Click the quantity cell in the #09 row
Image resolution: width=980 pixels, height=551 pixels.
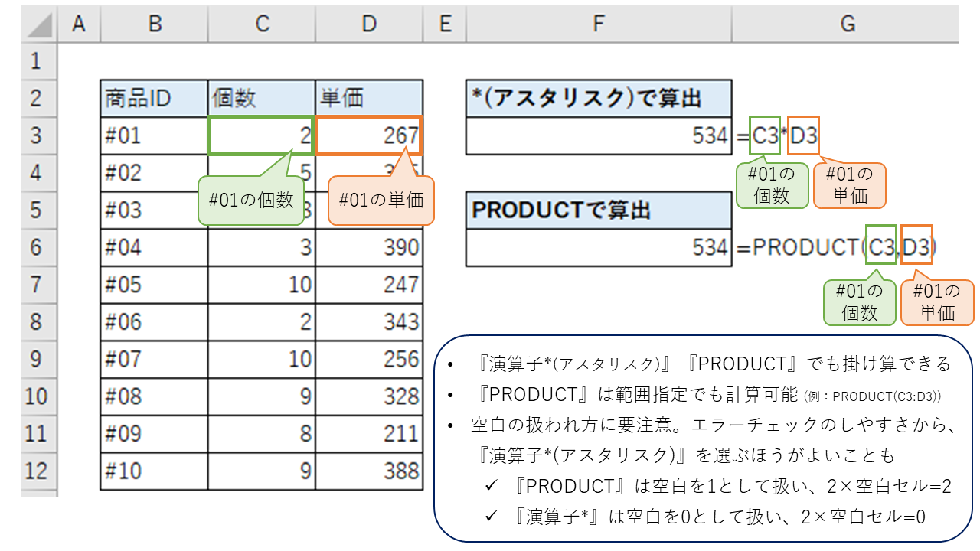(x=262, y=434)
